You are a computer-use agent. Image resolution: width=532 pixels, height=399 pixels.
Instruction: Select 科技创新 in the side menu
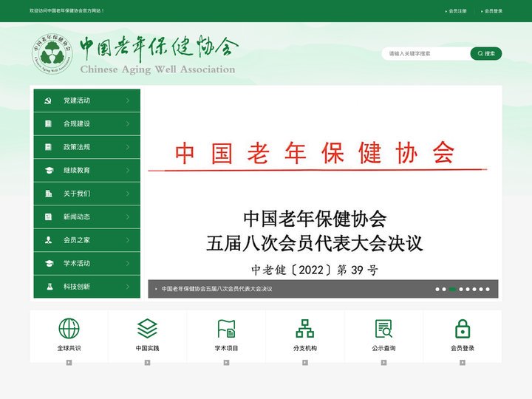pyautogui.click(x=87, y=287)
